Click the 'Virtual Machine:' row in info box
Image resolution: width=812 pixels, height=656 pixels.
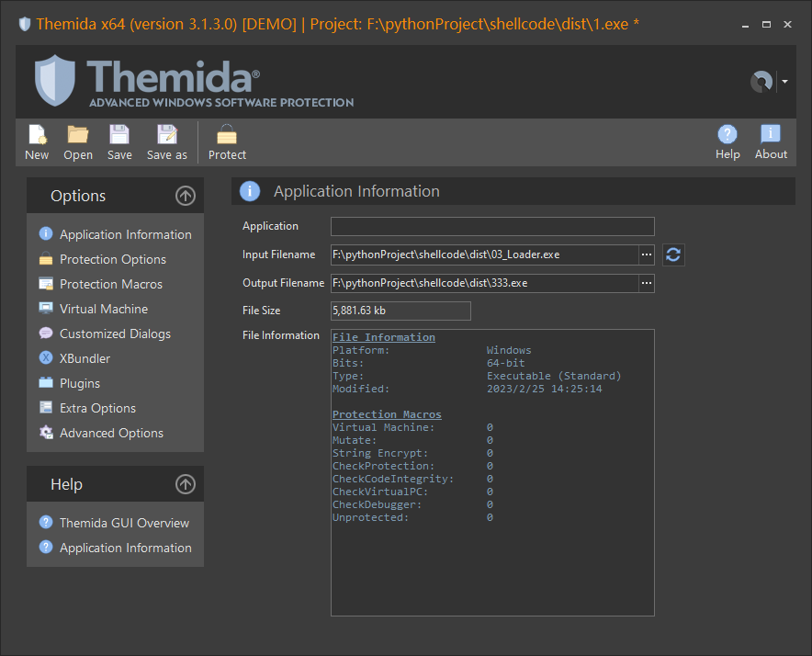point(412,427)
